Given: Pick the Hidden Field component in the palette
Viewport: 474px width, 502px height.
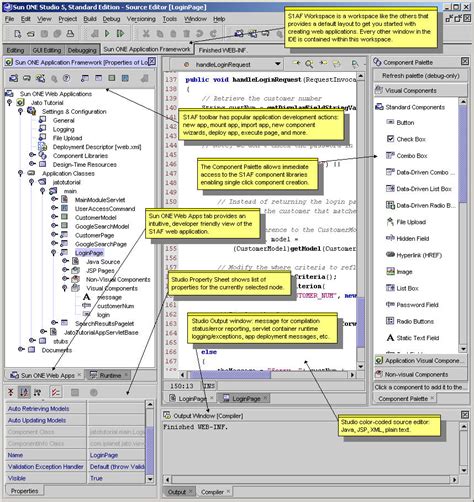Looking at the screenshot, I should (407, 238).
